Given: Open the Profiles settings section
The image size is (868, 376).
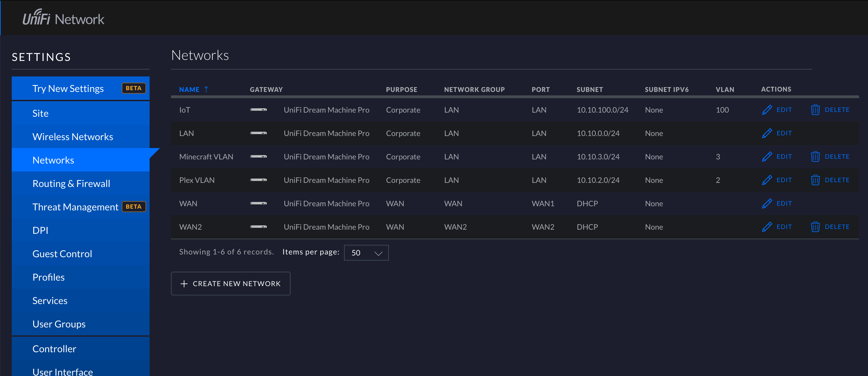Looking at the screenshot, I should (81, 277).
